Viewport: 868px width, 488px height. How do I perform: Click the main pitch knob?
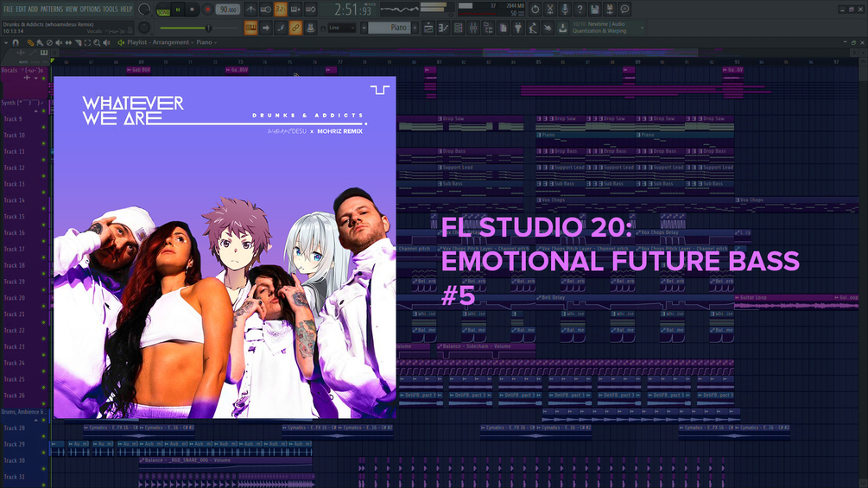pos(144,27)
